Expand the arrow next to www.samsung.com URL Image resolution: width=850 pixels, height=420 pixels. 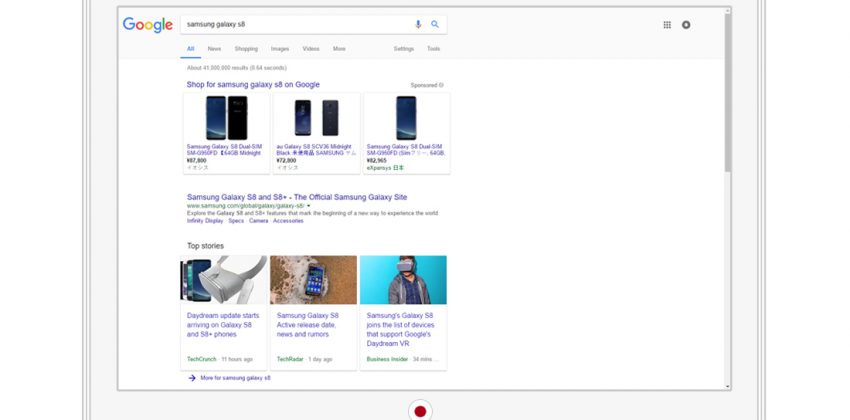click(x=308, y=206)
